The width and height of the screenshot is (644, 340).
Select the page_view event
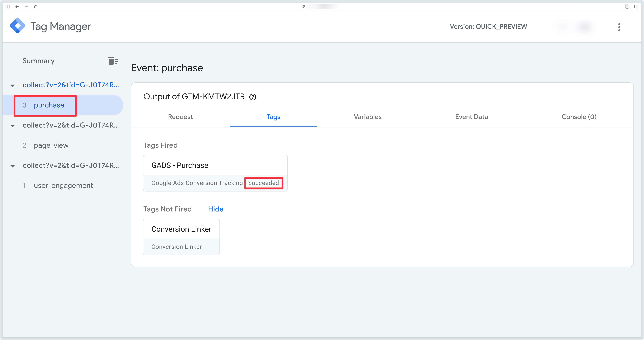pos(51,145)
